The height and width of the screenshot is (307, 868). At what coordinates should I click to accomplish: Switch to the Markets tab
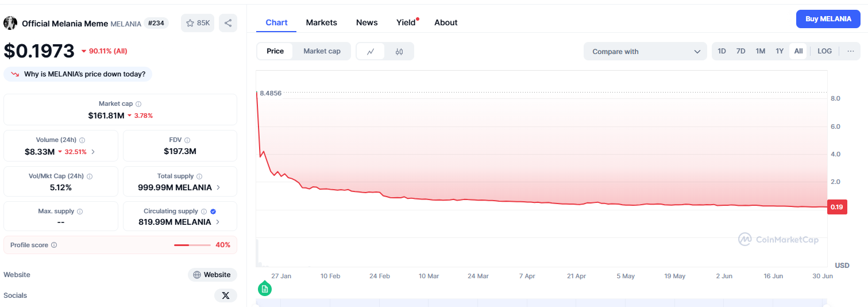click(x=321, y=22)
